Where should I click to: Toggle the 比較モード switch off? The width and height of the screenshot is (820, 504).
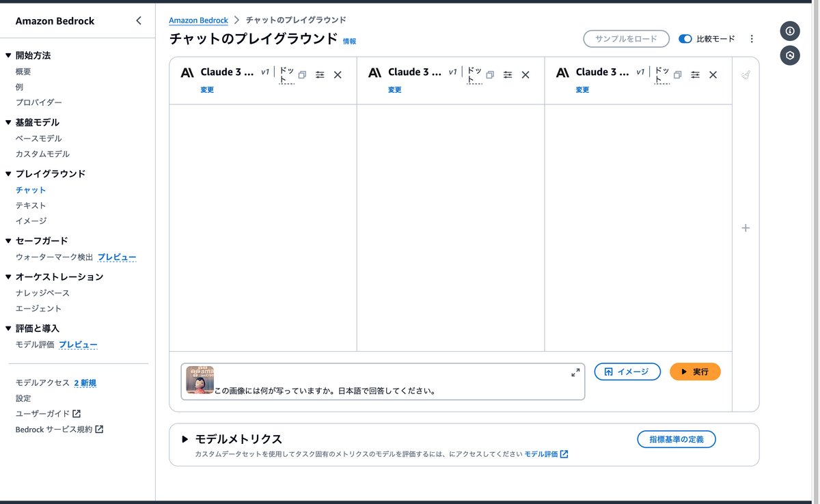click(685, 39)
